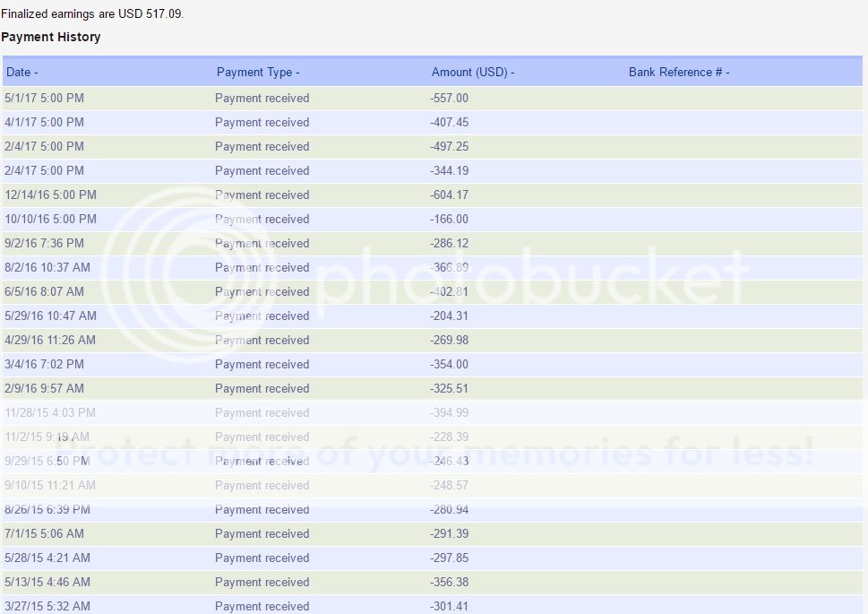Click the 3/27/15 5:32 AM date row
The width and height of the screenshot is (868, 614).
(x=47, y=606)
